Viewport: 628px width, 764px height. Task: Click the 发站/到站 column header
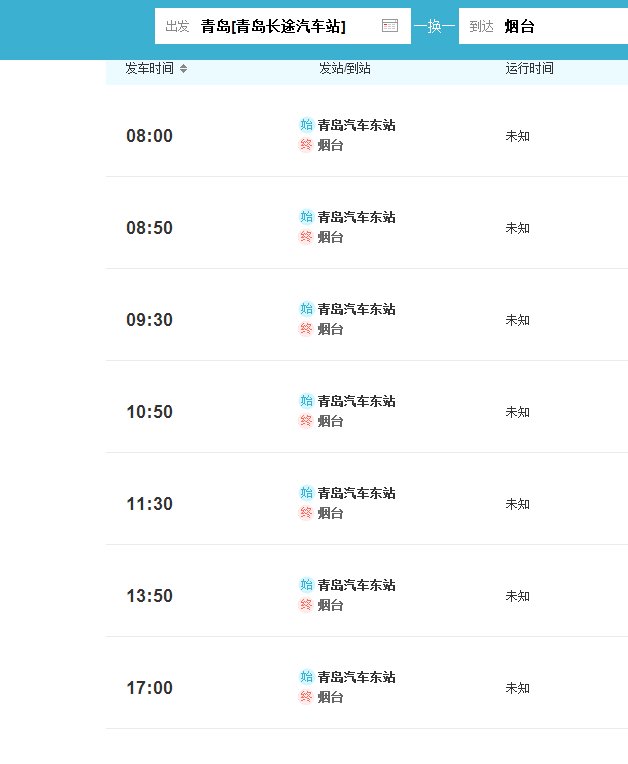(345, 69)
